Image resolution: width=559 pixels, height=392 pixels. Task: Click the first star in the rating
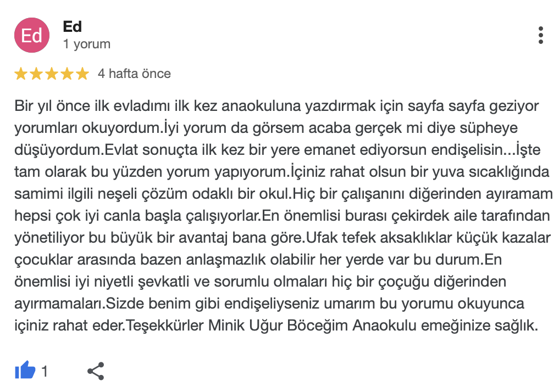coord(21,73)
